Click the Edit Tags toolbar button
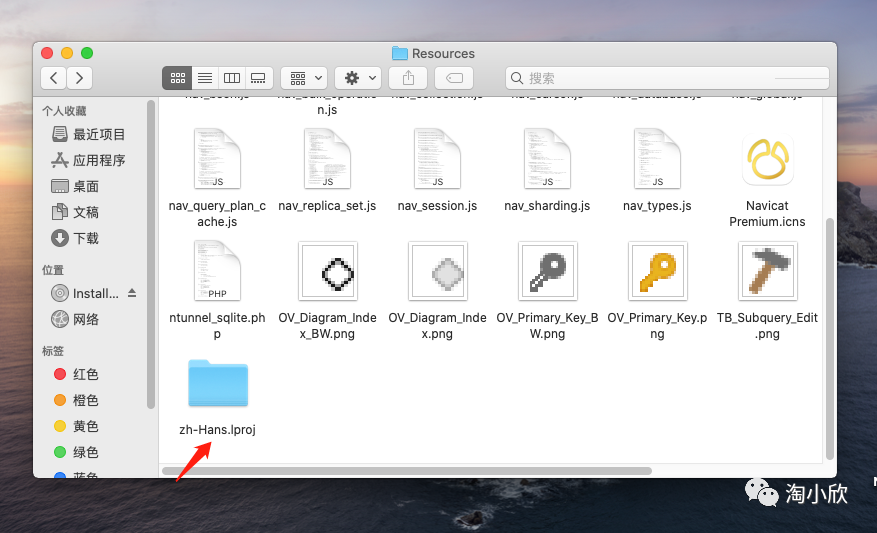 [454, 78]
